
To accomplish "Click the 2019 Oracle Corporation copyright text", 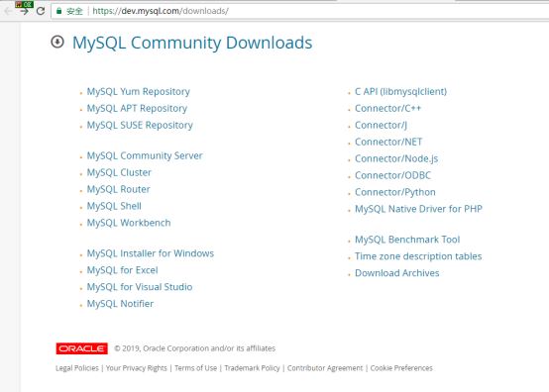I will 194,348.
